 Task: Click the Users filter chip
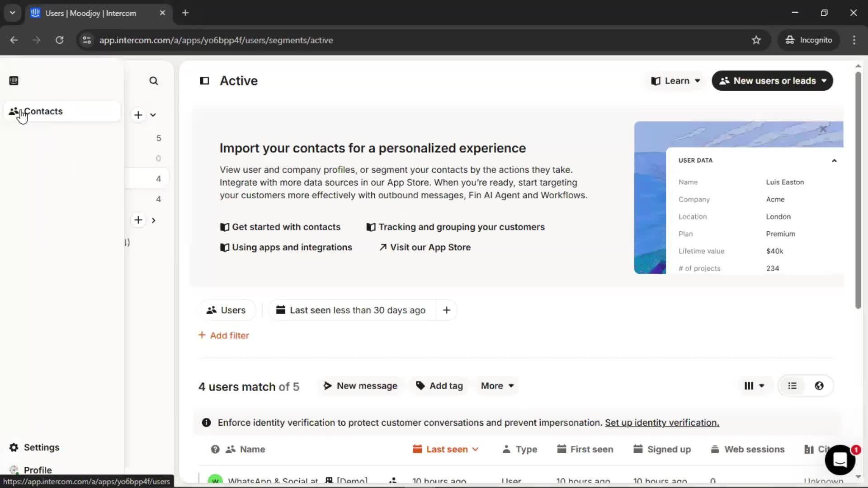(226, 310)
